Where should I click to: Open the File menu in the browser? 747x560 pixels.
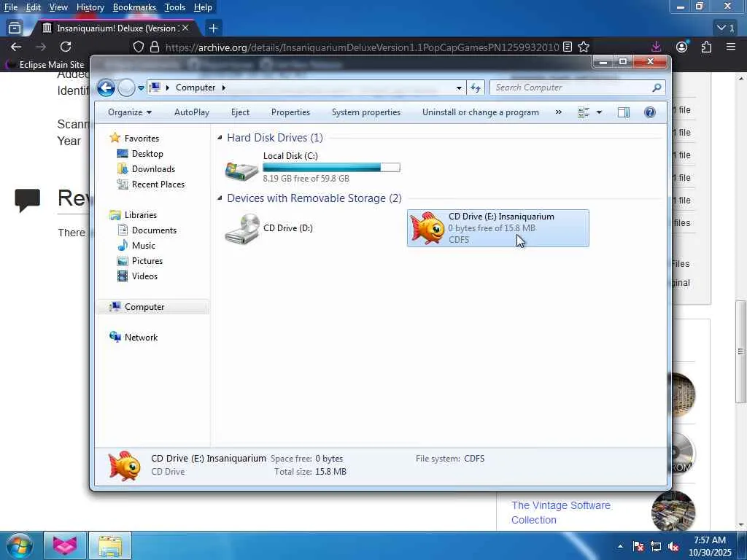[x=11, y=7]
